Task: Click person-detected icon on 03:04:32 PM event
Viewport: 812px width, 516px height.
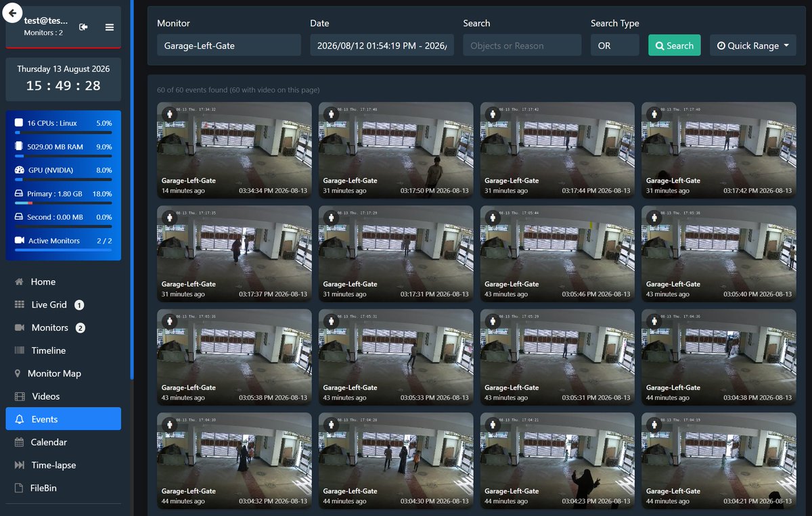Action: [169, 425]
